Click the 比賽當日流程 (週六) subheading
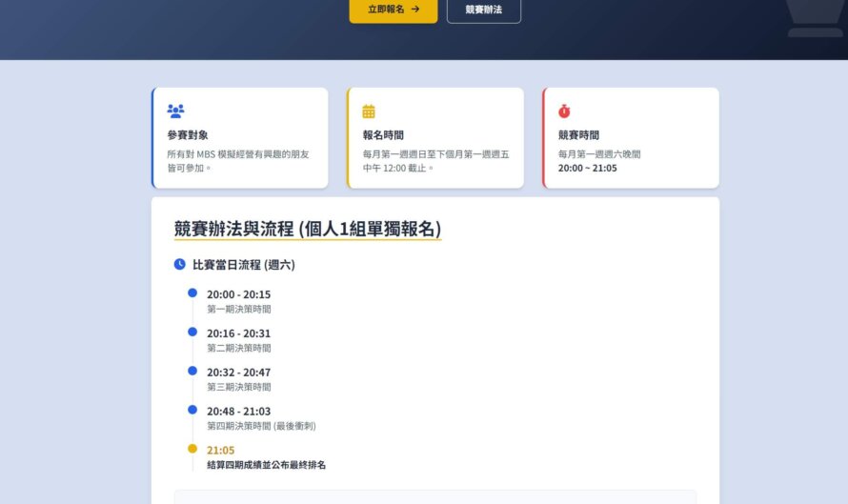The image size is (848, 504). click(x=243, y=265)
